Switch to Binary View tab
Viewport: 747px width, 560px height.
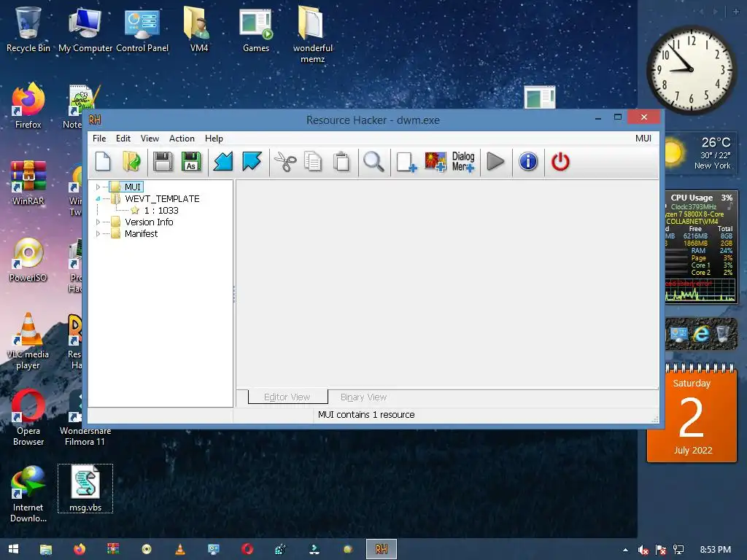tap(363, 397)
